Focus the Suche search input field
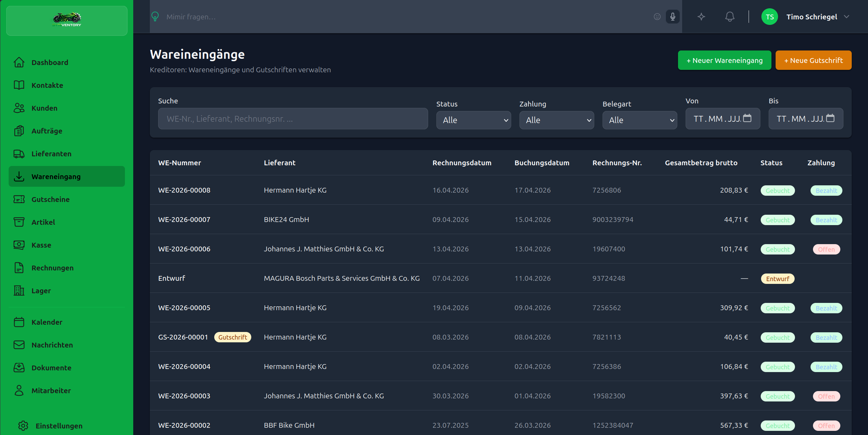This screenshot has height=435, width=868. [x=293, y=119]
